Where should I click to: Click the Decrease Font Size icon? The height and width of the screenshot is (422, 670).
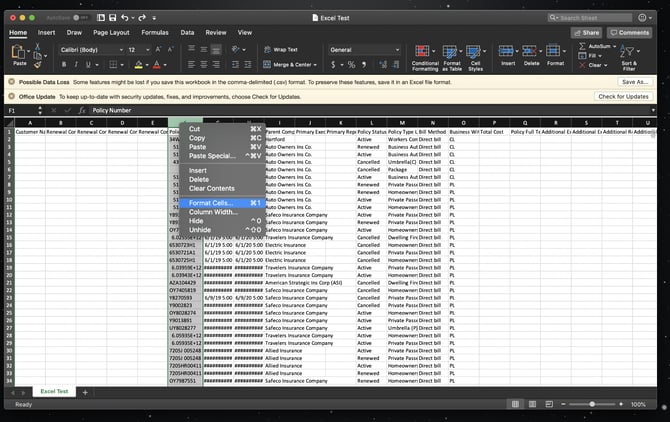[x=170, y=50]
